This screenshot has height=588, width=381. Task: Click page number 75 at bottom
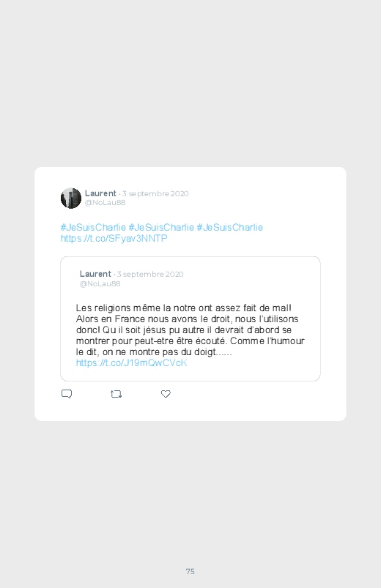[x=190, y=571]
